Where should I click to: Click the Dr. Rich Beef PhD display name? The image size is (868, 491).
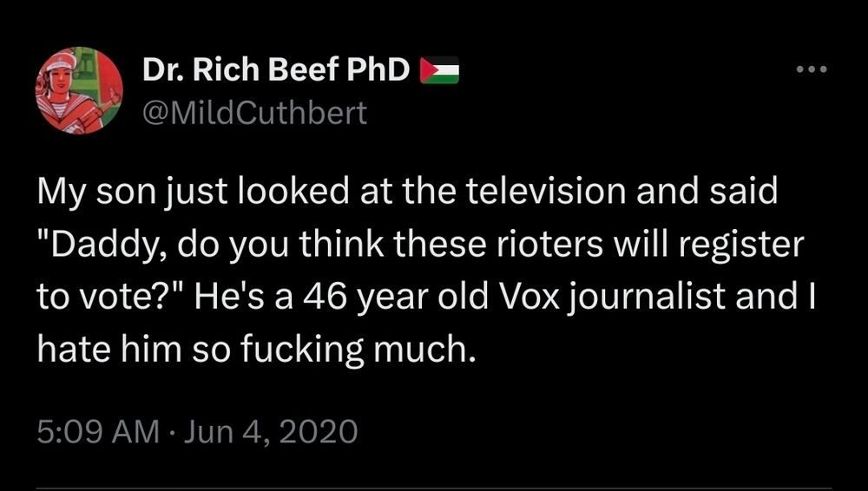click(x=276, y=70)
